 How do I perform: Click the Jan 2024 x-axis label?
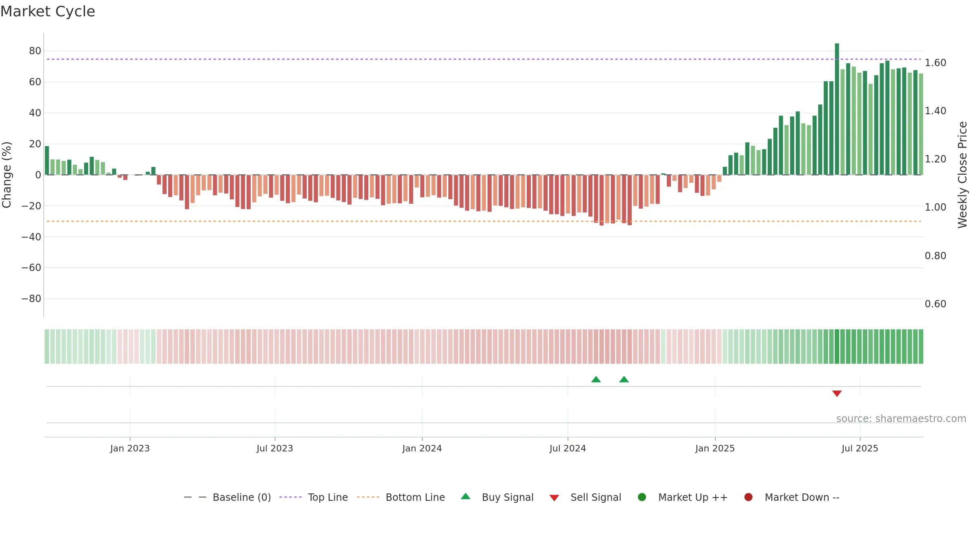click(422, 449)
